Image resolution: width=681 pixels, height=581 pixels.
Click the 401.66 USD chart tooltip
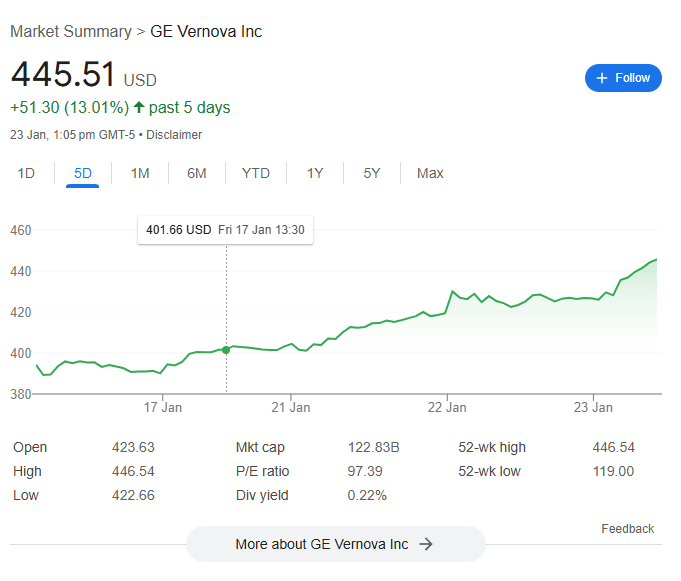225,230
